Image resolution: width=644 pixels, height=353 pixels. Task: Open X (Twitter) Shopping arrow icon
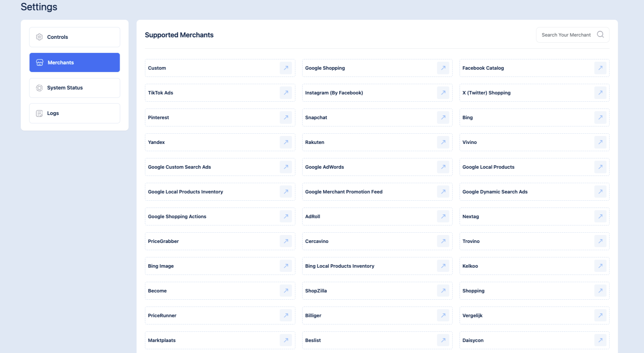click(600, 93)
